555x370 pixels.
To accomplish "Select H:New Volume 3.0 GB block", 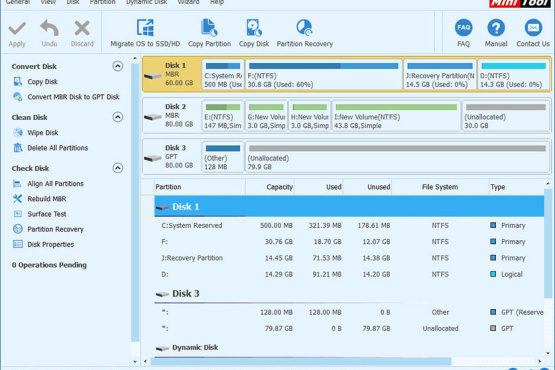I will pos(310,116).
